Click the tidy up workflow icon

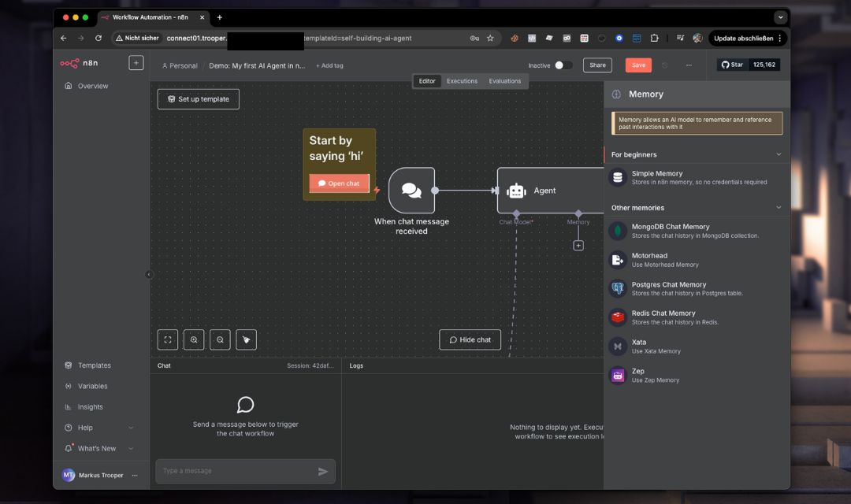pos(247,339)
